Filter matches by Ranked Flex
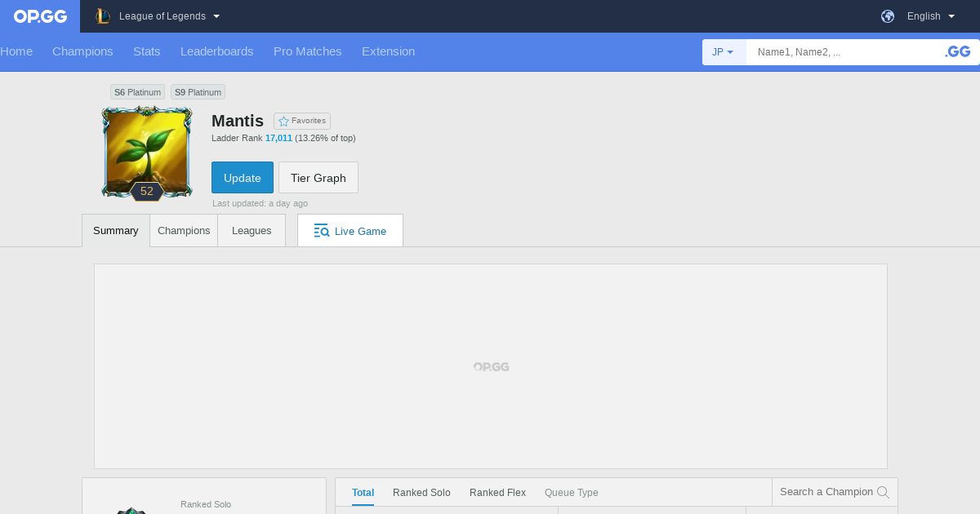 (x=497, y=493)
